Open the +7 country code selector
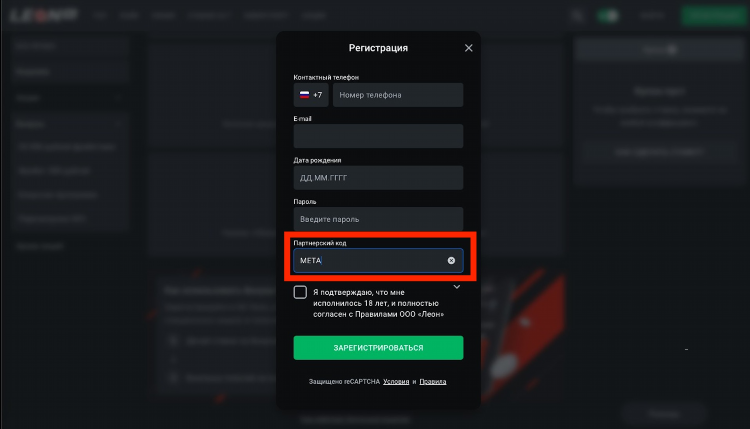Image resolution: width=750 pixels, height=429 pixels. [311, 95]
